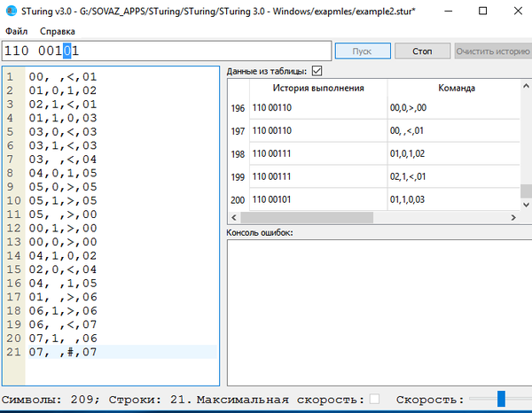Select history row number 196
The image size is (532, 413).
pos(238,108)
